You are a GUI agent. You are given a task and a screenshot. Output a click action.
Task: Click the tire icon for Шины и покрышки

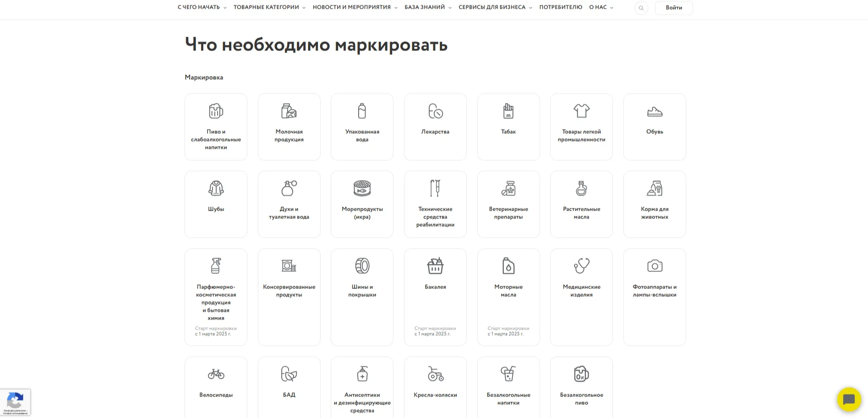362,266
